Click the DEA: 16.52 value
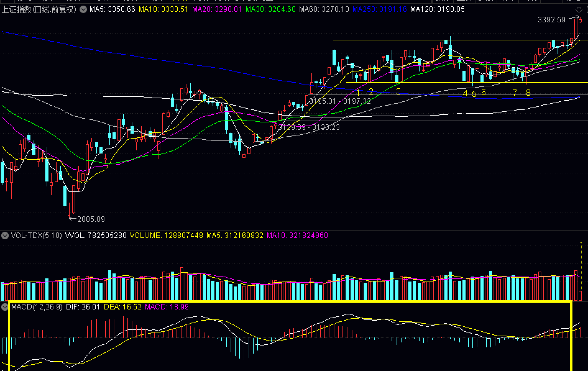 122,307
